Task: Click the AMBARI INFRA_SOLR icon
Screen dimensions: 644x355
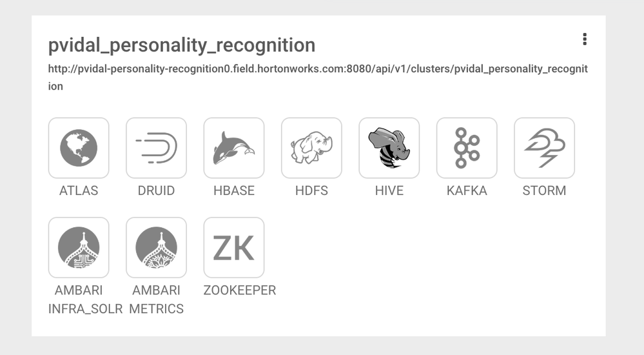Action: point(79,247)
